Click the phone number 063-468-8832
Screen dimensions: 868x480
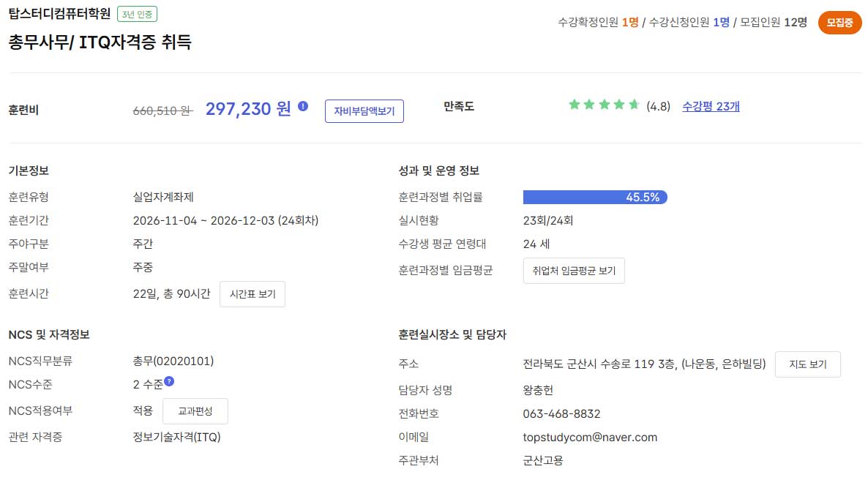(x=561, y=414)
